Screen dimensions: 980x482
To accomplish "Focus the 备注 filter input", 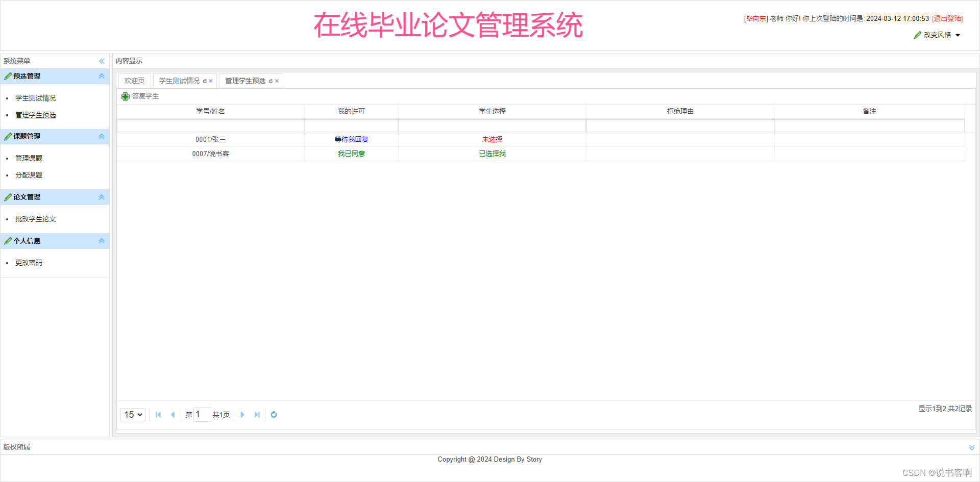I will coord(870,126).
